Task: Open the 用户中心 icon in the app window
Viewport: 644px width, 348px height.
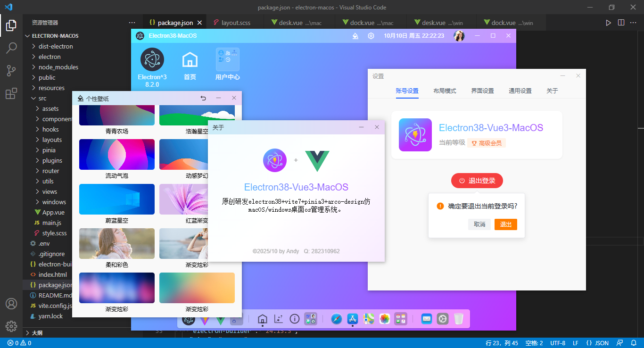Action: click(x=227, y=59)
